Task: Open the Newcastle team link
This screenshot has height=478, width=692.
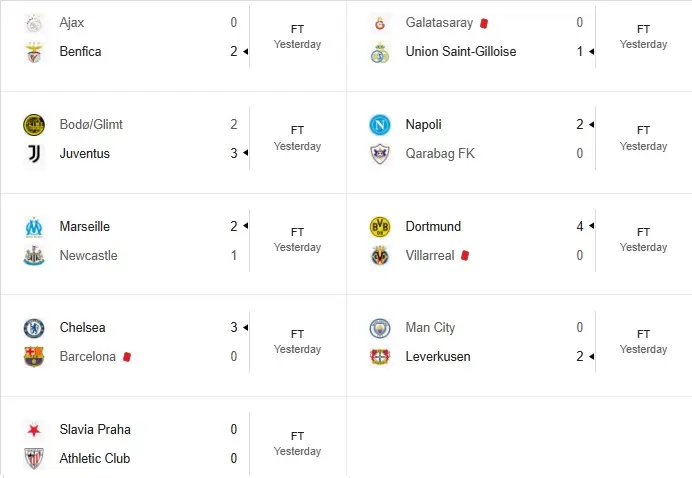Action: (x=88, y=256)
